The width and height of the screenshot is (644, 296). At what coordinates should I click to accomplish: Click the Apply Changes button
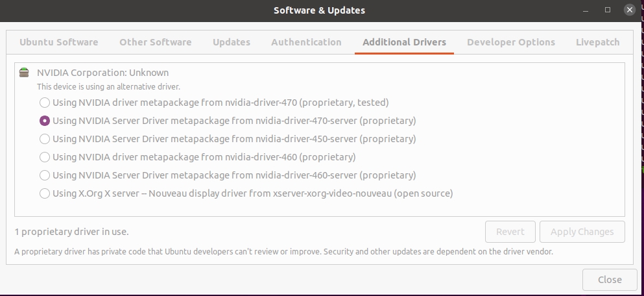[582, 232]
